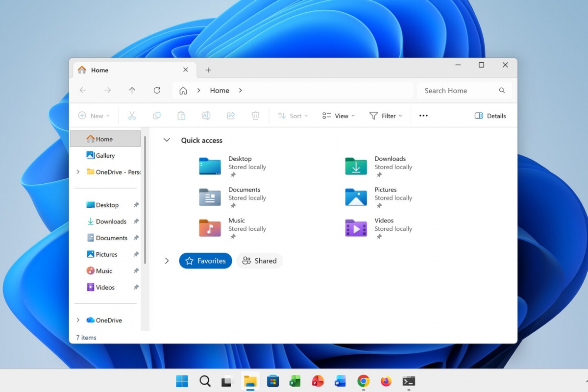Image resolution: width=588 pixels, height=392 pixels.
Task: Unpin Downloads via its sidebar pin
Action: click(136, 221)
